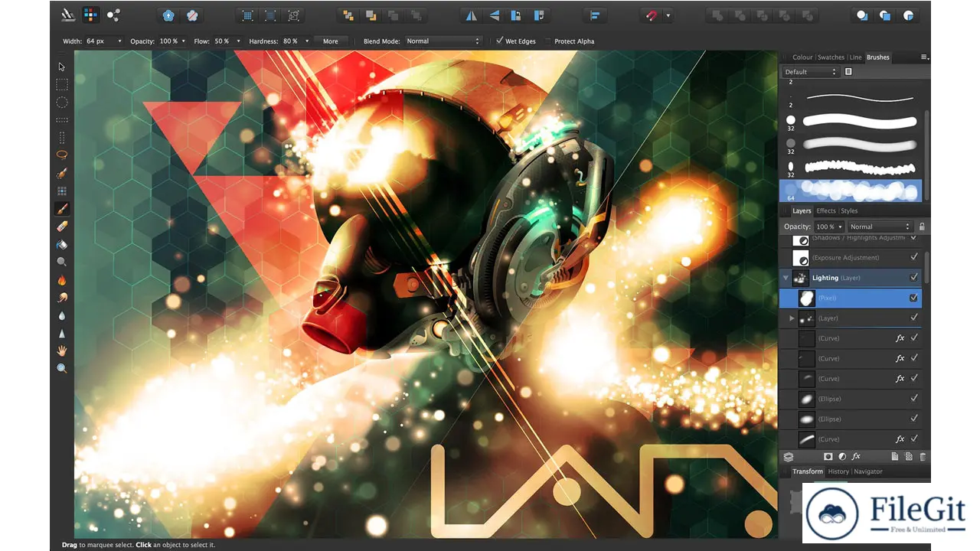Select the Blur Brush water drop tool
Screen dimensions: 980x551
(x=62, y=315)
